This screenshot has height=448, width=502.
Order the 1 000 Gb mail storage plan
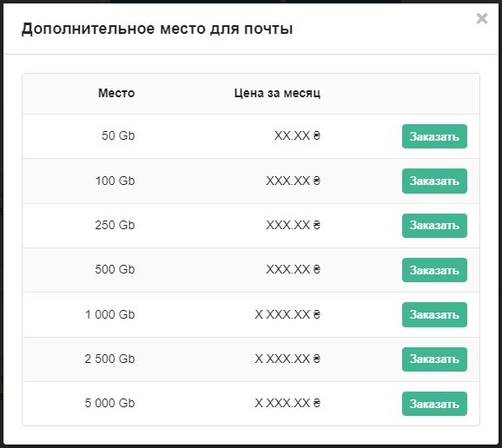(x=434, y=314)
